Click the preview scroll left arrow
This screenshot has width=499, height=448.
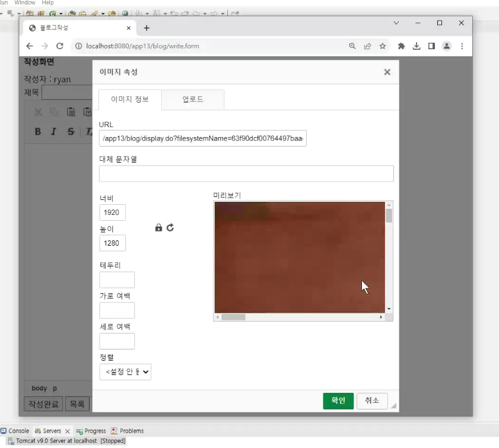click(x=218, y=317)
